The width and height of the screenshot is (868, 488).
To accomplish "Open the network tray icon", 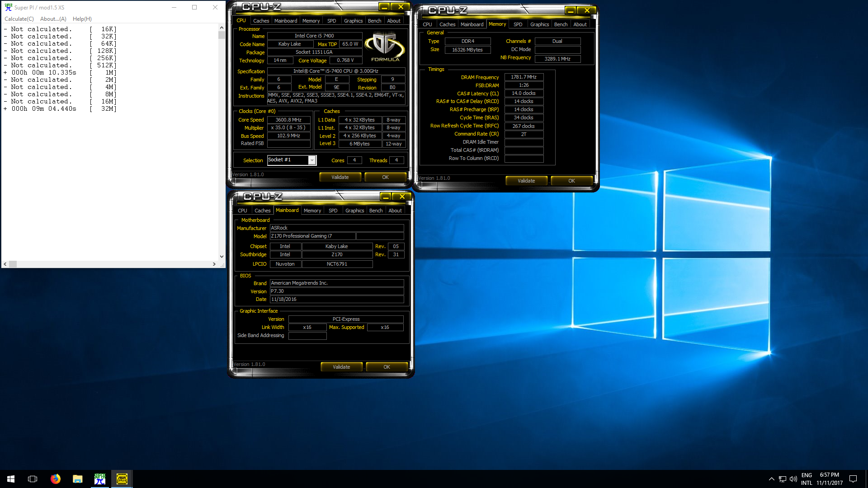I will [782, 479].
